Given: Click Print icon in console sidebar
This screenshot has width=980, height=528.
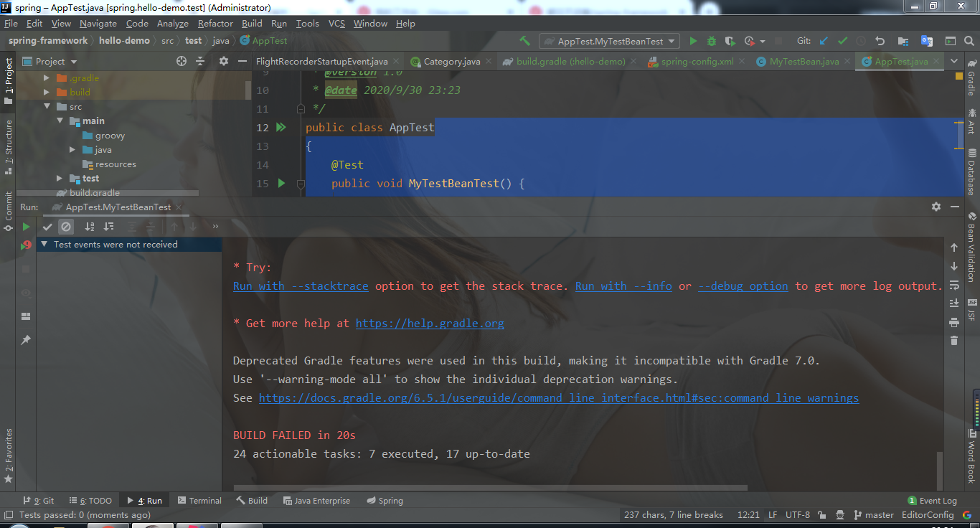Looking at the screenshot, I should point(954,322).
